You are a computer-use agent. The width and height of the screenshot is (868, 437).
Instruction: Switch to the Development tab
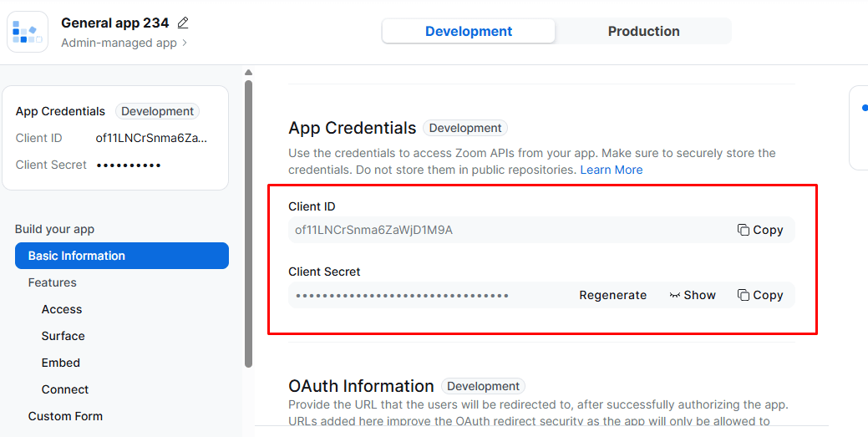469,32
